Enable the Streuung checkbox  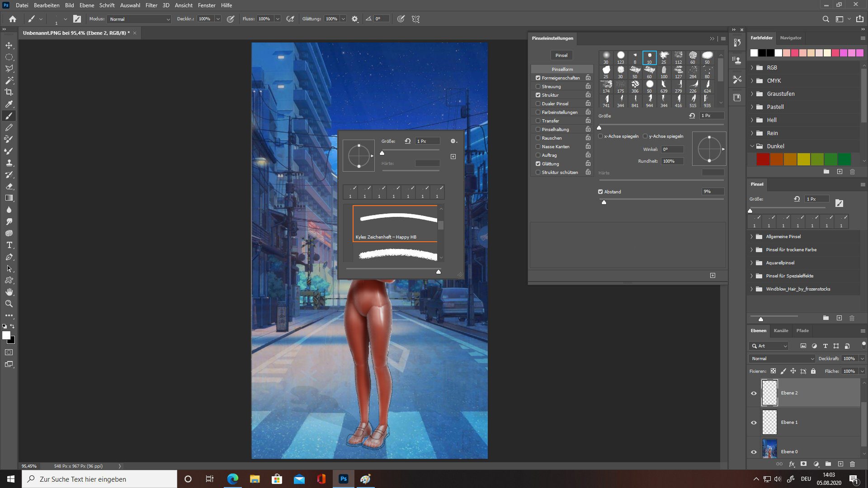538,86
